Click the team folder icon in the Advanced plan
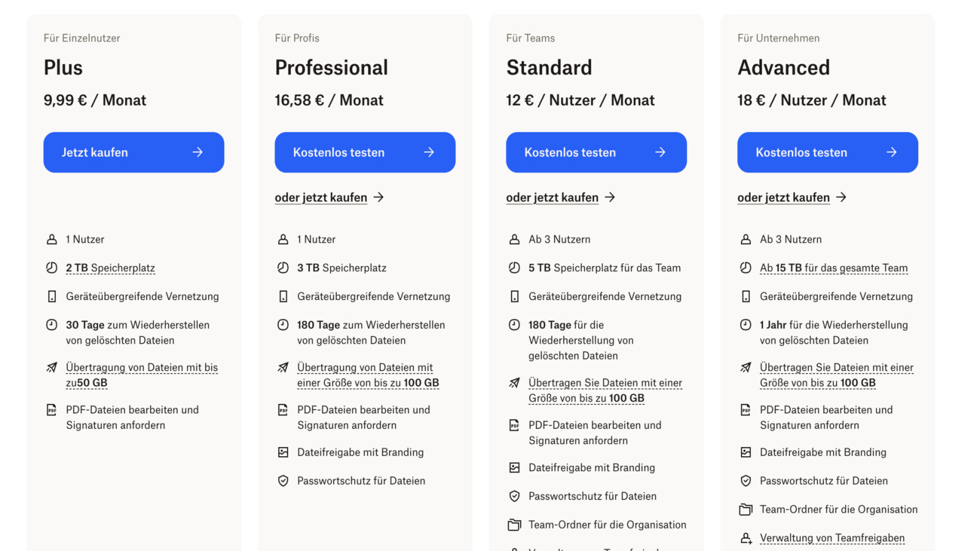The width and height of the screenshot is (980, 551). 745,509
